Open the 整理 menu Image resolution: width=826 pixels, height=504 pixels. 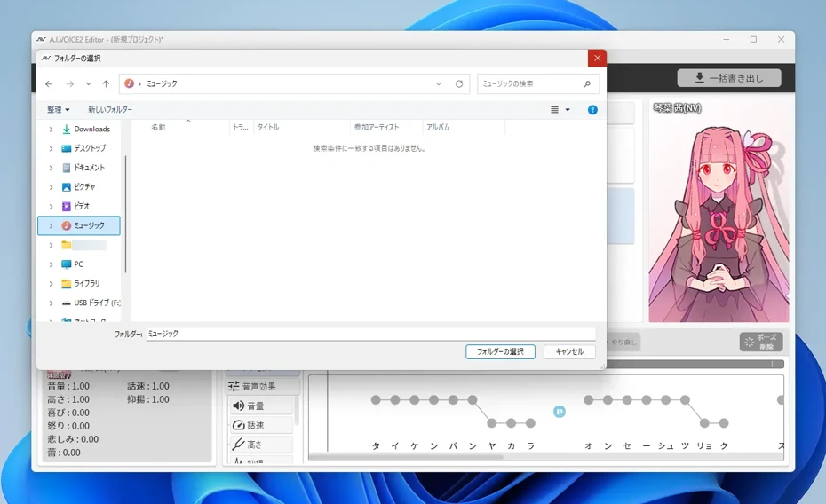tap(58, 109)
